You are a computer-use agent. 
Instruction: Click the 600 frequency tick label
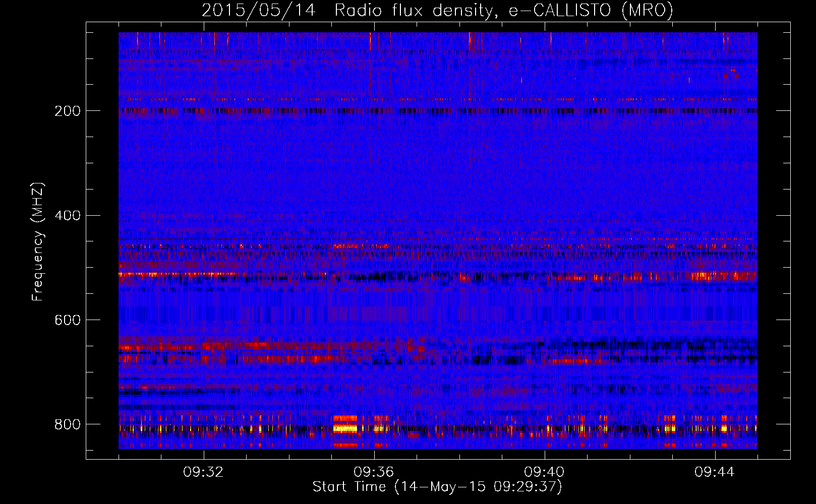pos(68,320)
